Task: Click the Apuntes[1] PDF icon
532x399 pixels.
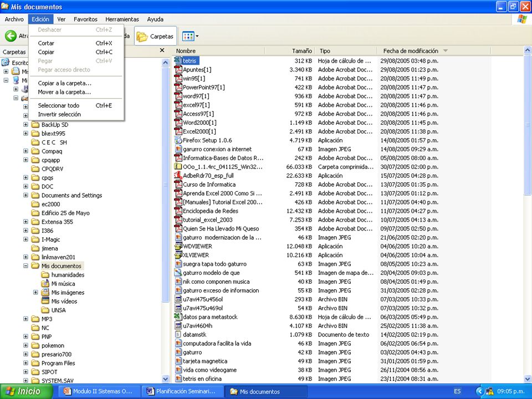Action: pos(178,69)
